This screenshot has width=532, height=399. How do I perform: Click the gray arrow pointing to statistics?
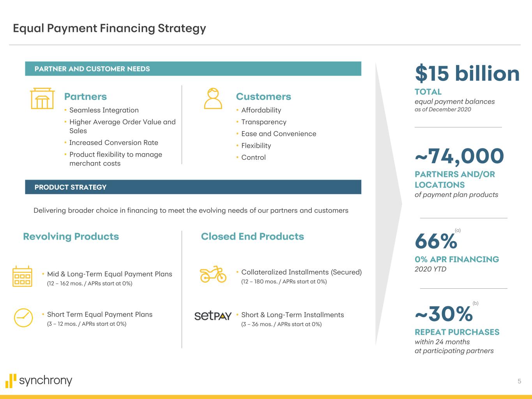[x=388, y=203]
